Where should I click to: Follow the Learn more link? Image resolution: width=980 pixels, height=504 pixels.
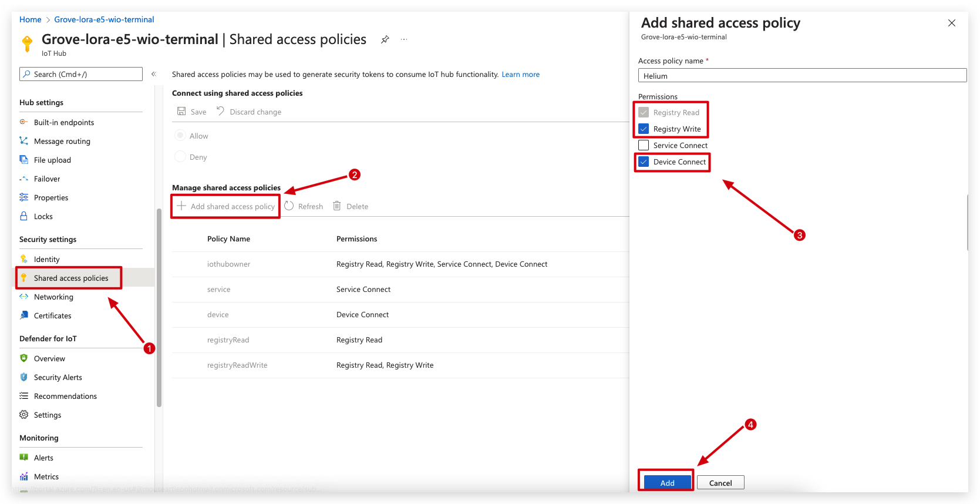520,75
